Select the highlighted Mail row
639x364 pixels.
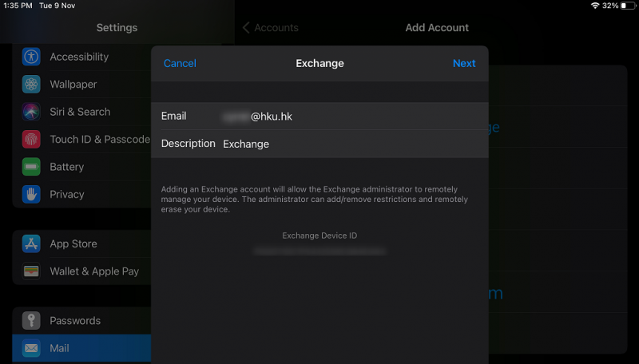82,348
